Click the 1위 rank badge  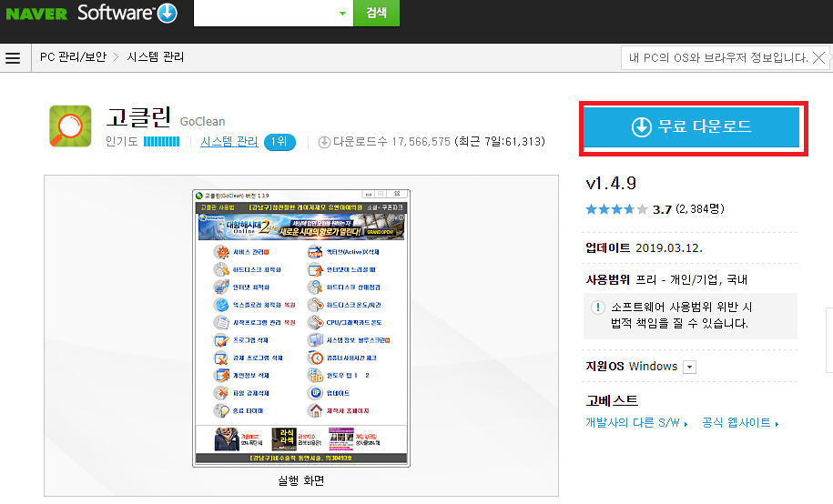click(x=279, y=142)
